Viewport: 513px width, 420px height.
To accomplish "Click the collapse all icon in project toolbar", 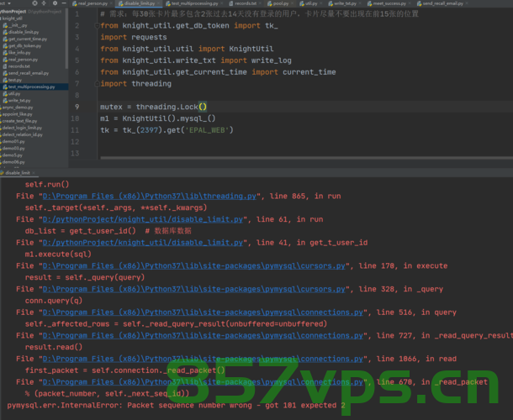I will (x=44, y=3).
